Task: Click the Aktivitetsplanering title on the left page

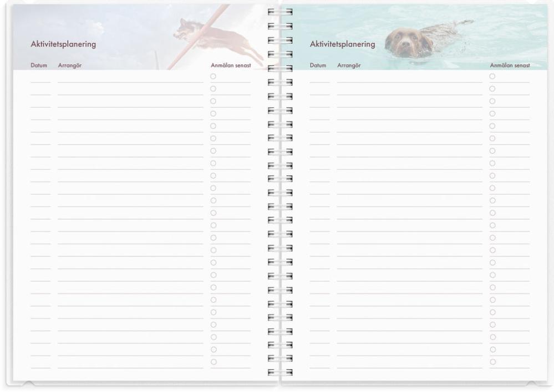Action: pos(63,44)
